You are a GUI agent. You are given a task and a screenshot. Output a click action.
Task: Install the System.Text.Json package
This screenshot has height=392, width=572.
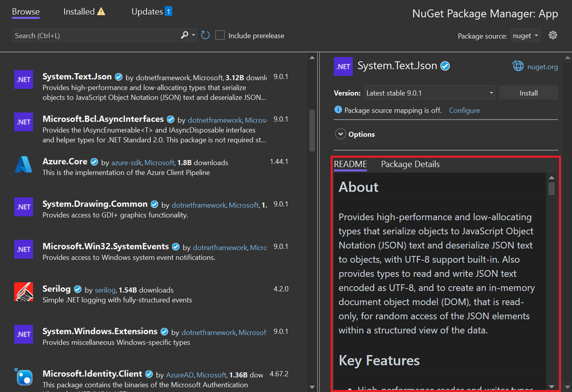(528, 92)
